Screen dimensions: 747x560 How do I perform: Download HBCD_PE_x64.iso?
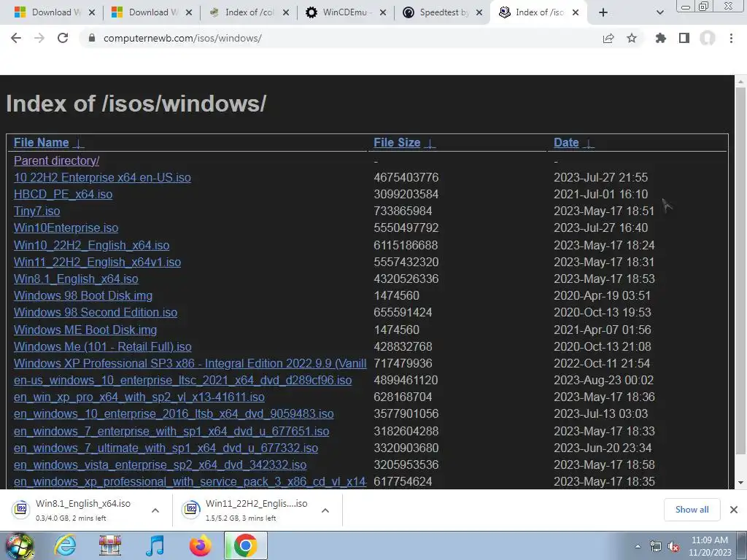coord(63,194)
